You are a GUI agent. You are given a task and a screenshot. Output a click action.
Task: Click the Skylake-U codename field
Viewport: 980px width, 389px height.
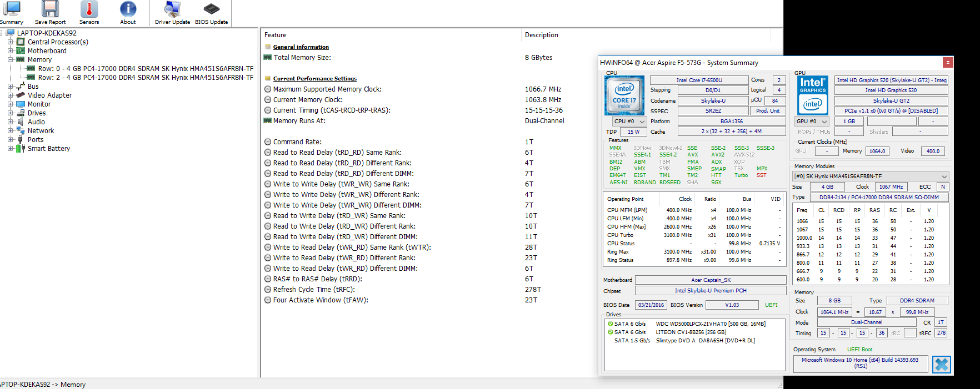713,101
